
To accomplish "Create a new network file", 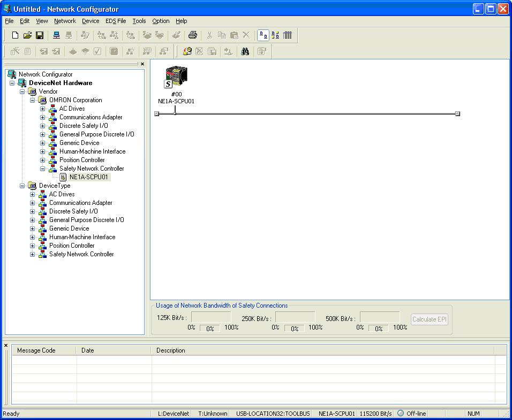I will (15, 35).
